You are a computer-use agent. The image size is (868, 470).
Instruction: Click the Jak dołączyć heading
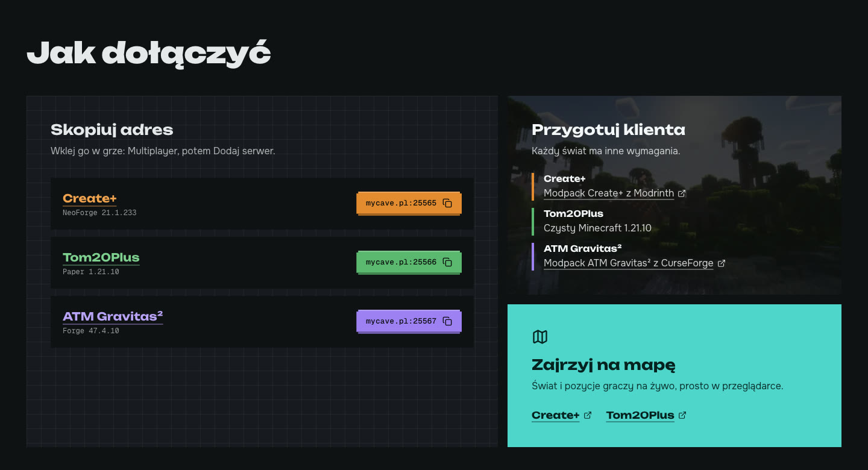point(149,54)
